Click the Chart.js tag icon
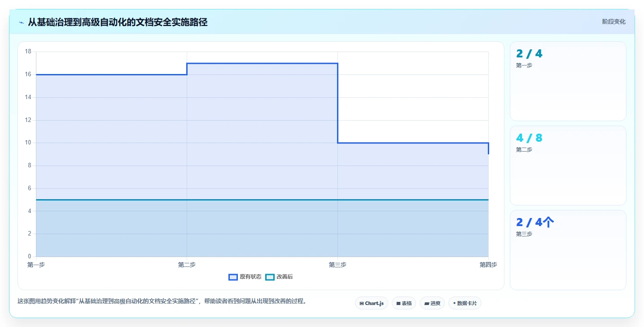 point(362,304)
